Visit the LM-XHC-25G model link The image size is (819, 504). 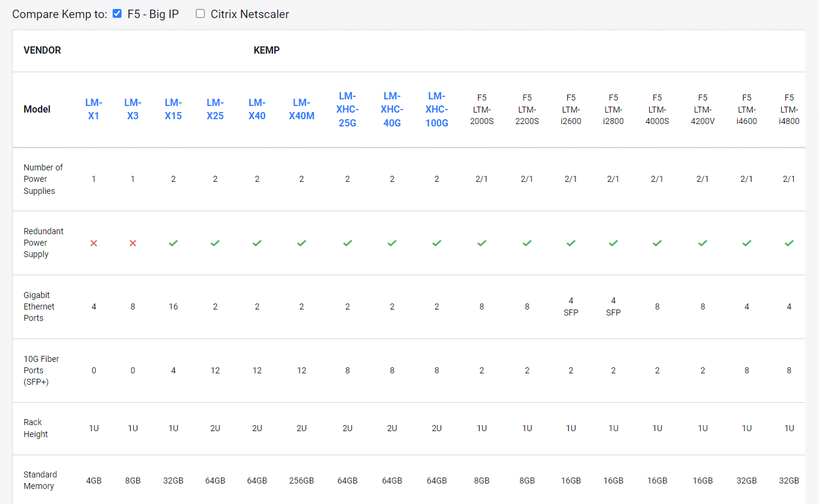pyautogui.click(x=347, y=109)
